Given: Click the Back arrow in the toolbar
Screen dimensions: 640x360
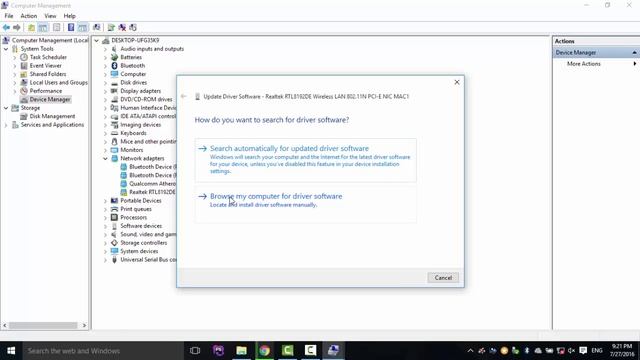Looking at the screenshot, I should click(6, 27).
